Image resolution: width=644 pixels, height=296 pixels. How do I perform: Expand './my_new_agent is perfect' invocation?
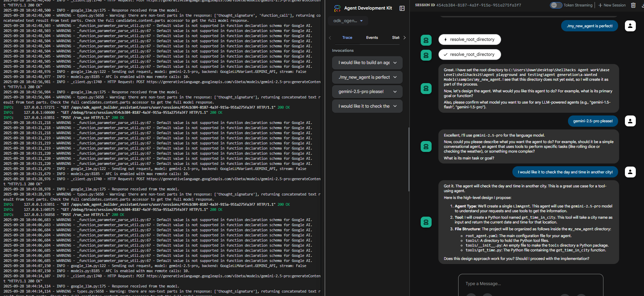367,77
